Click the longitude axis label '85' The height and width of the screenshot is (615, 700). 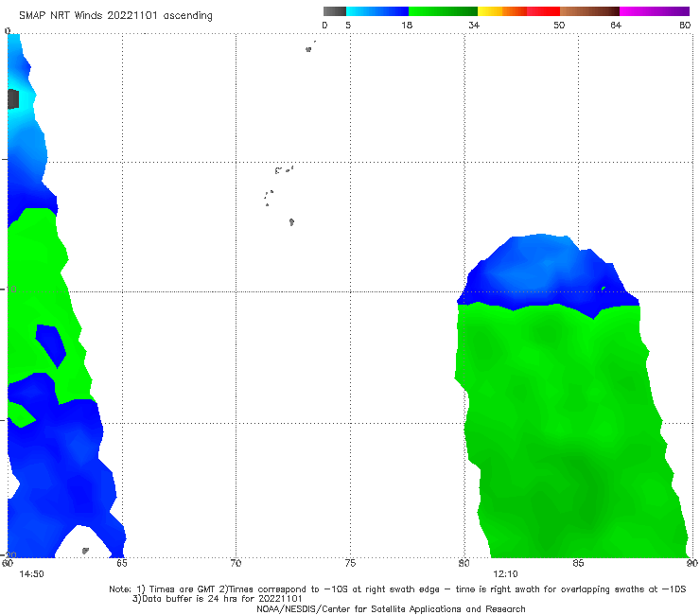click(578, 563)
